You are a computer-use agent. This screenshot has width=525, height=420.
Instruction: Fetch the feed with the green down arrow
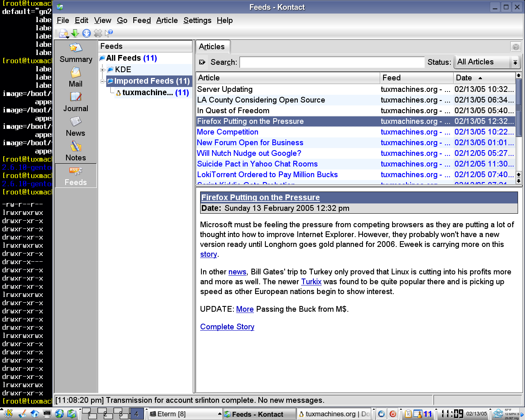(75, 33)
